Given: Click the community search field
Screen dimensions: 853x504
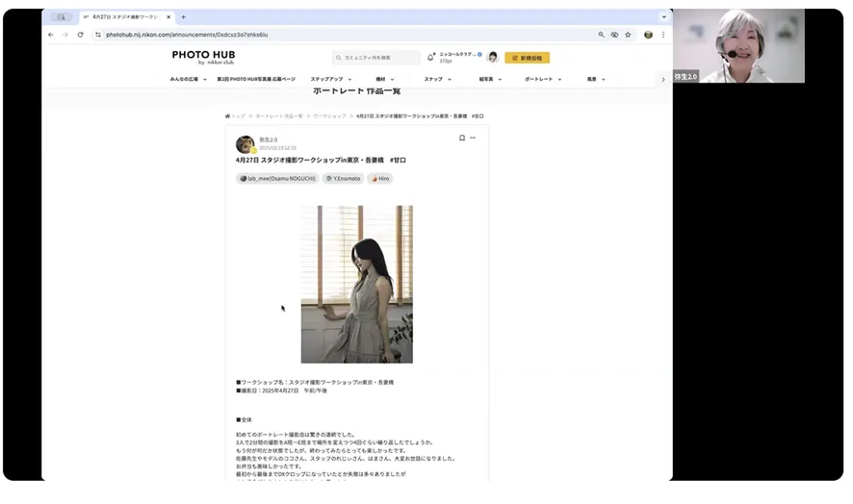Looking at the screenshot, I should 375,57.
